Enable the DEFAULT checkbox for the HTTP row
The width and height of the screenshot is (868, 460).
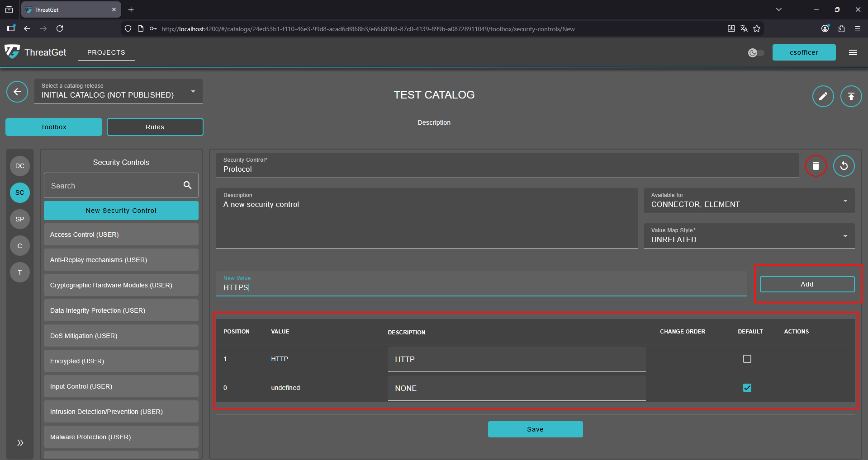tap(747, 359)
